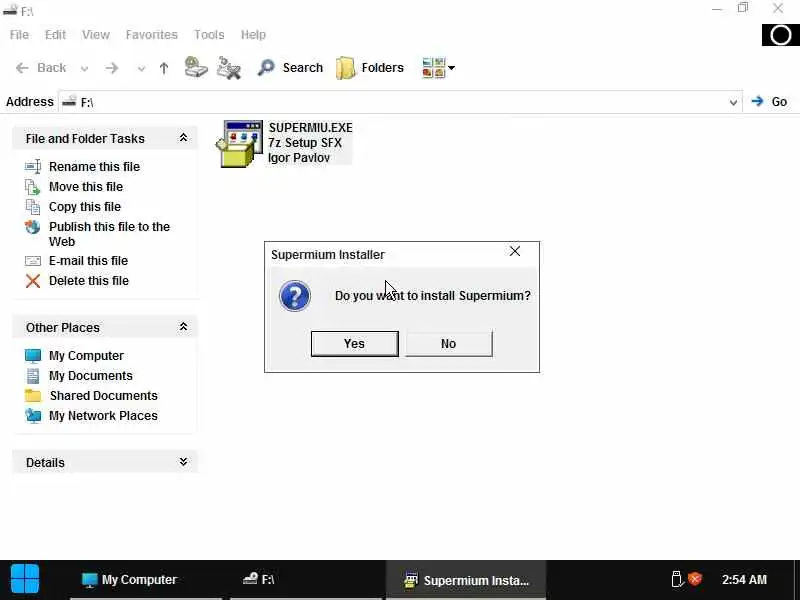
Task: Click the drive icon in the F:\ title bar
Action: tap(10, 10)
